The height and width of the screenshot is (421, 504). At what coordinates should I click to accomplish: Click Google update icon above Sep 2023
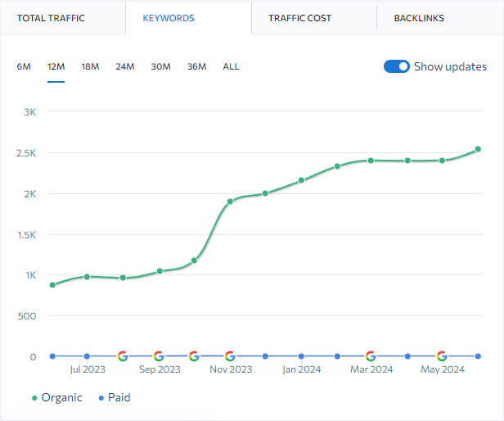(x=159, y=356)
